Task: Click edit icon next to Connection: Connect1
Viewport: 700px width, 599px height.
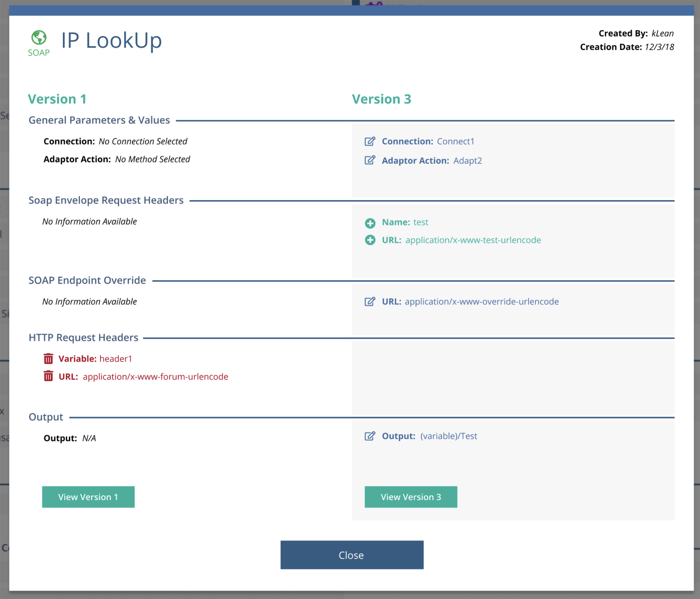Action: tap(370, 141)
